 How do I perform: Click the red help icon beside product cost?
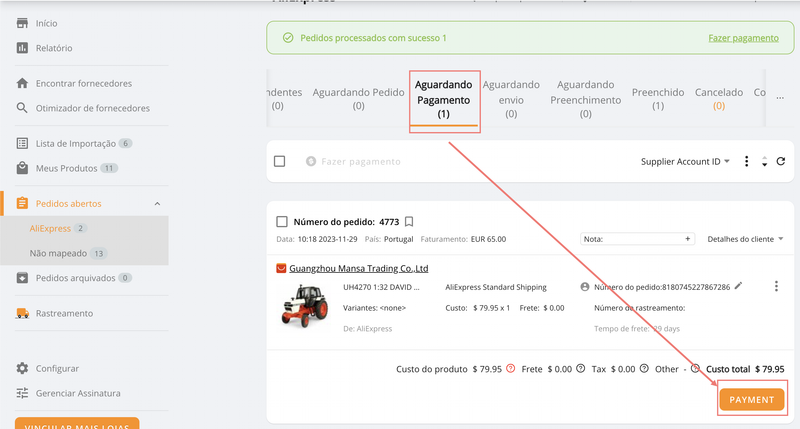[510, 369]
